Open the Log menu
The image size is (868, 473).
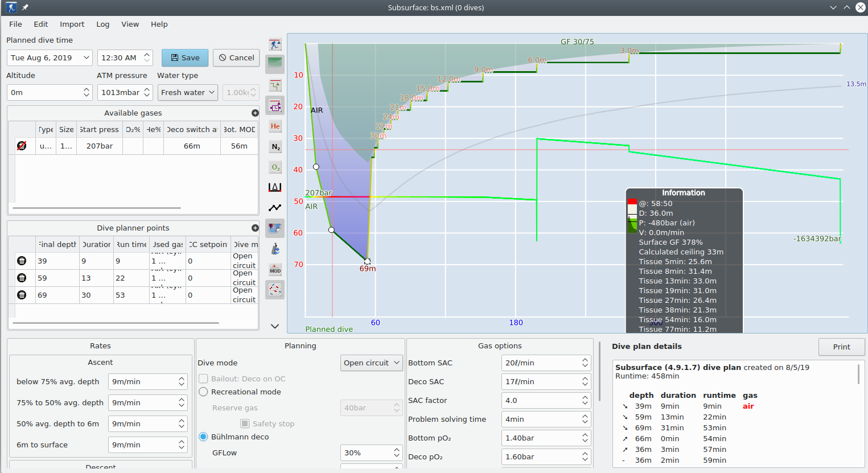[x=102, y=24]
